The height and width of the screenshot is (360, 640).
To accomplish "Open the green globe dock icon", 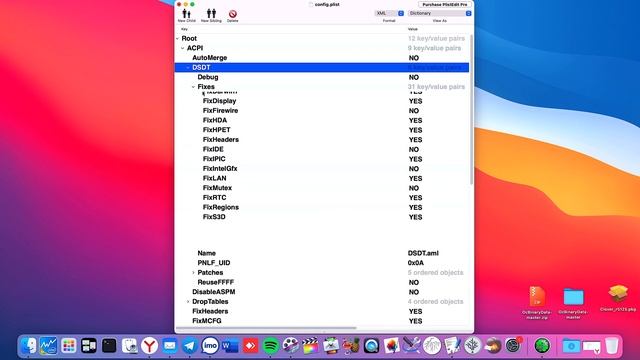I will (542, 346).
